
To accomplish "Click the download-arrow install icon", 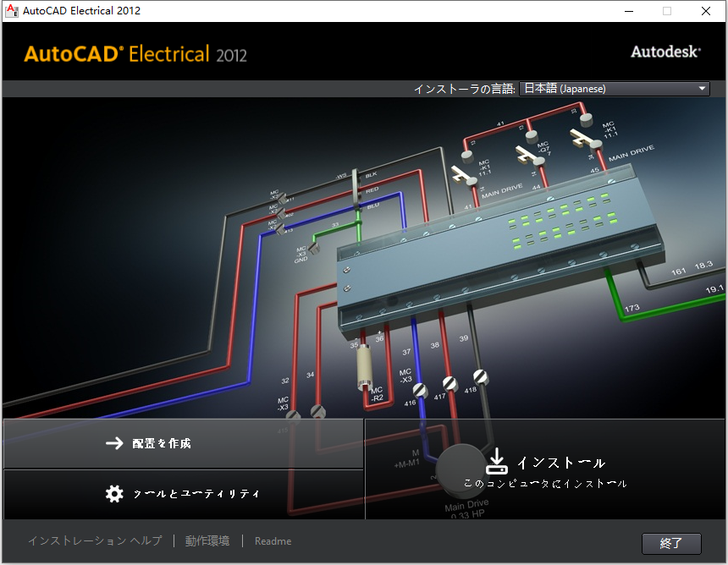I will [x=496, y=461].
